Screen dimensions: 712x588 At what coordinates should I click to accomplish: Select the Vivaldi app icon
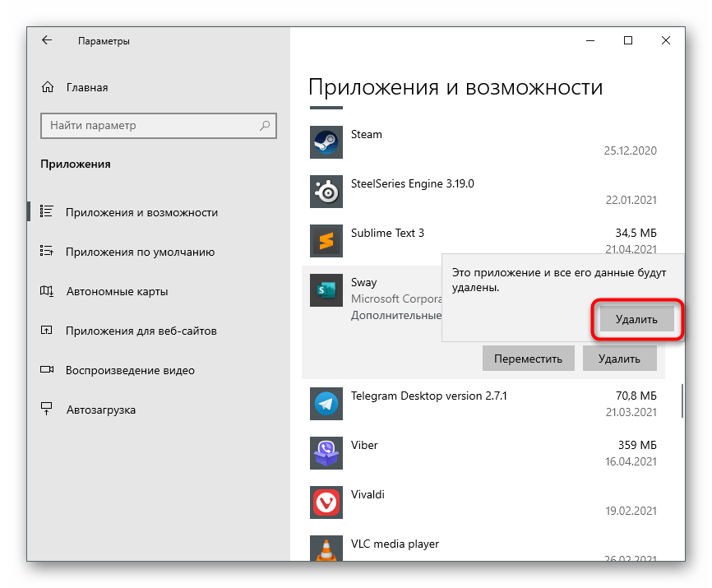[326, 502]
